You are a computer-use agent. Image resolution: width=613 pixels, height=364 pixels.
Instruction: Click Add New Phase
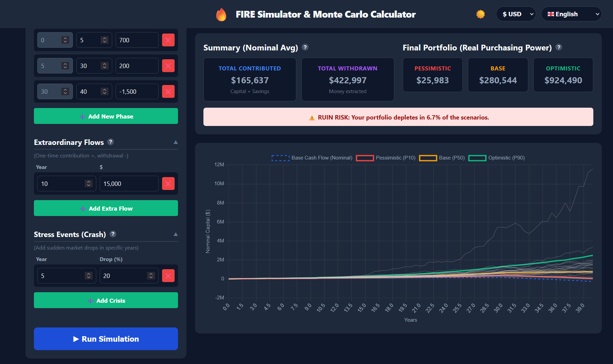[x=106, y=116]
